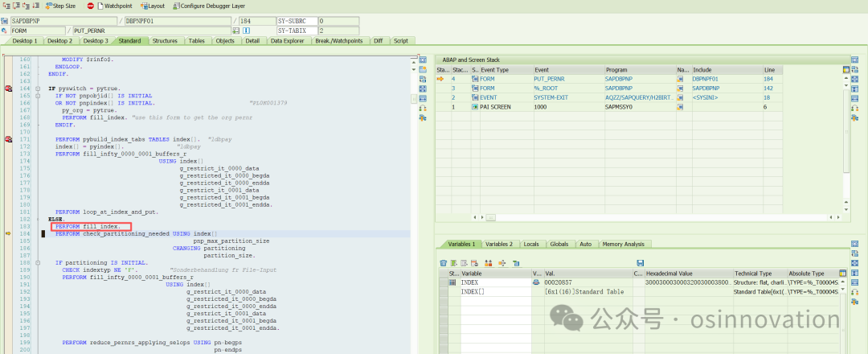868x354 pixels.
Task: Click the Event Type column header
Action: [x=506, y=70]
